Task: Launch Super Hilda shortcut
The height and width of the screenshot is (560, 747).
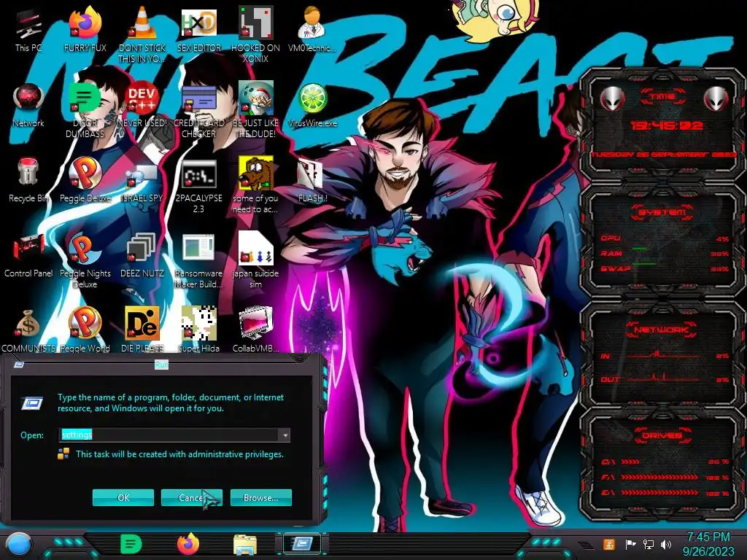Action: [x=198, y=330]
